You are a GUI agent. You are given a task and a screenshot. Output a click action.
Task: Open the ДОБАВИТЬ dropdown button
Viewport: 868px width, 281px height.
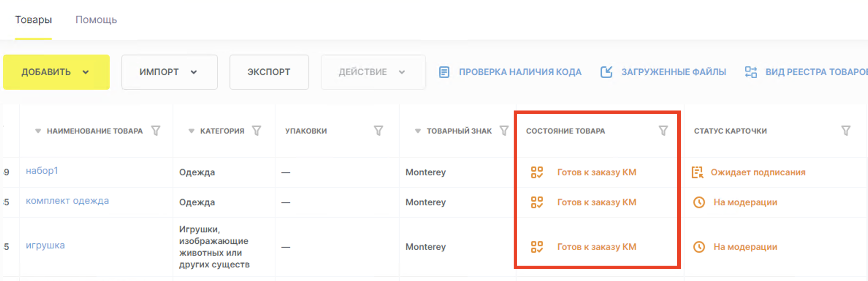pyautogui.click(x=56, y=72)
